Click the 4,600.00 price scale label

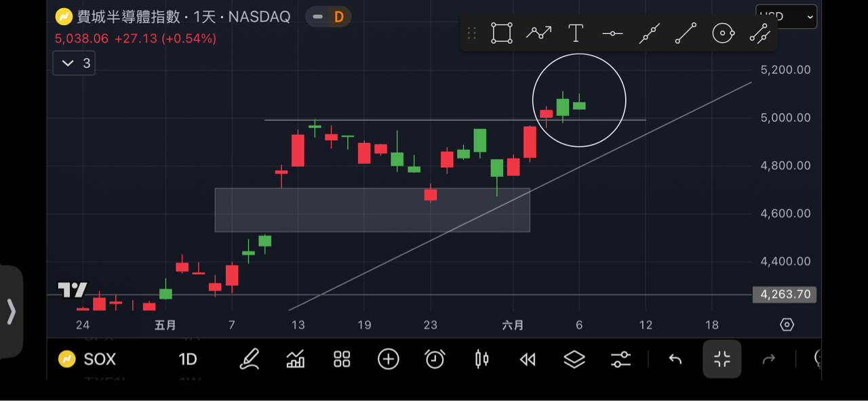point(785,213)
